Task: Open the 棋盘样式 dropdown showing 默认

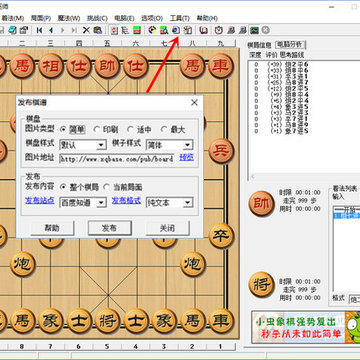Action: (83, 145)
